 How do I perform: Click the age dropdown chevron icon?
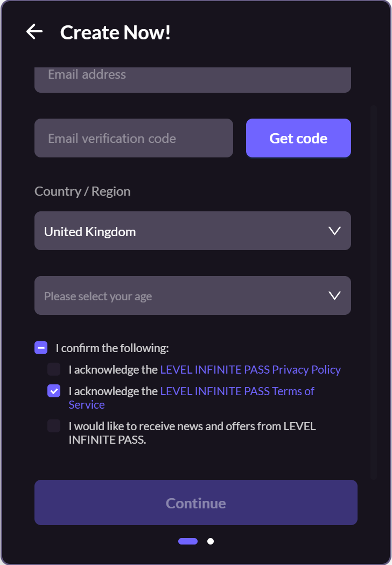(334, 295)
